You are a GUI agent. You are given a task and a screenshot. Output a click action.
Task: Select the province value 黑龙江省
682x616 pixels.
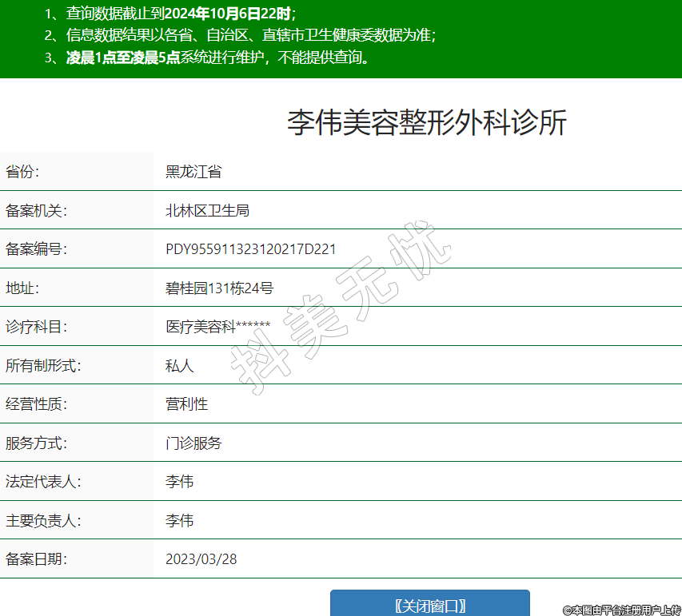[193, 172]
